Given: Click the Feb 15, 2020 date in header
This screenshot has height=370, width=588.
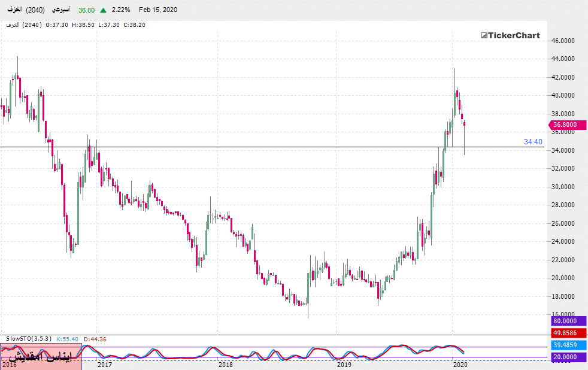Looking at the screenshot, I should click(157, 10).
